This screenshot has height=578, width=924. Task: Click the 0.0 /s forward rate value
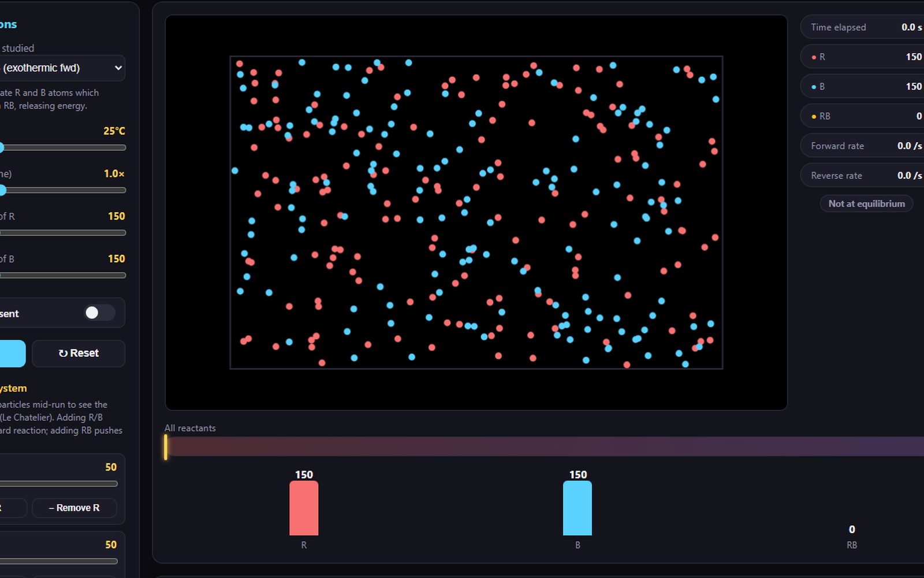[x=910, y=146]
